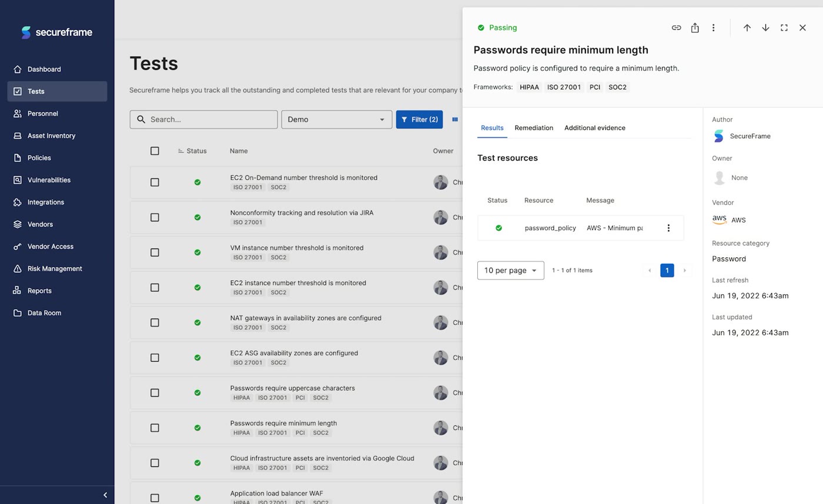
Task: Switch to the Remediation tab
Action: click(534, 128)
